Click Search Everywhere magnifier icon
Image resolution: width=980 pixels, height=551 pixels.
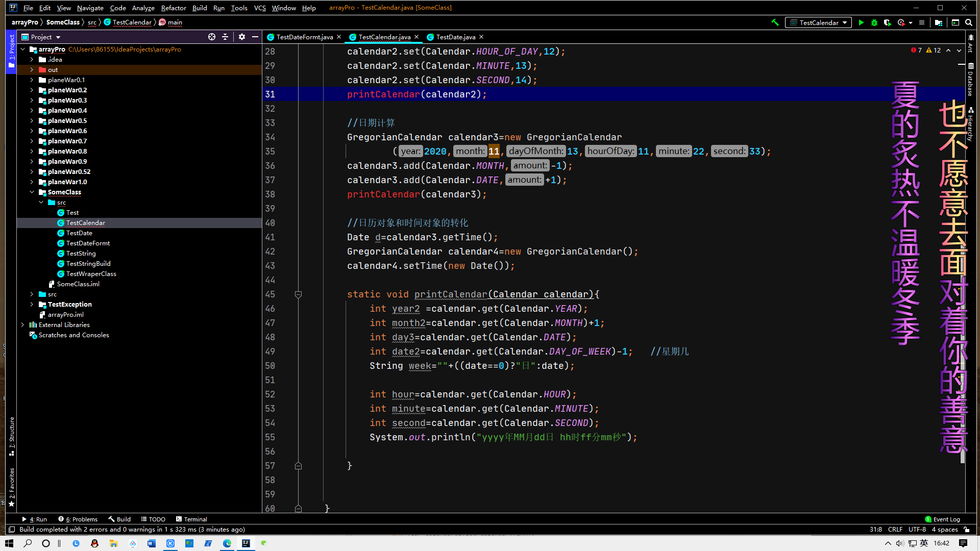(x=969, y=22)
